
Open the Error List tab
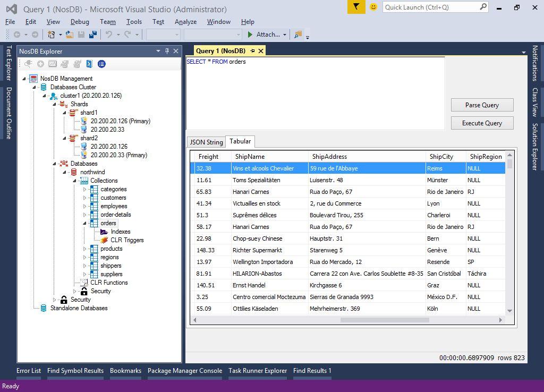pos(29,371)
